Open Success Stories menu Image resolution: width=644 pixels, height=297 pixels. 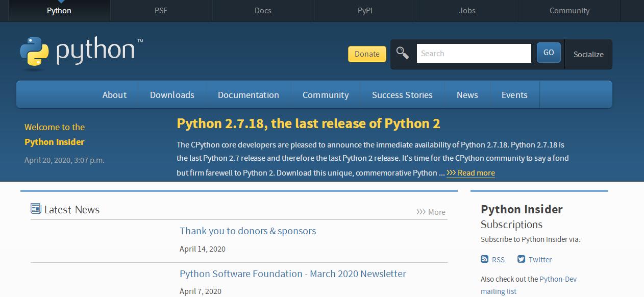402,95
